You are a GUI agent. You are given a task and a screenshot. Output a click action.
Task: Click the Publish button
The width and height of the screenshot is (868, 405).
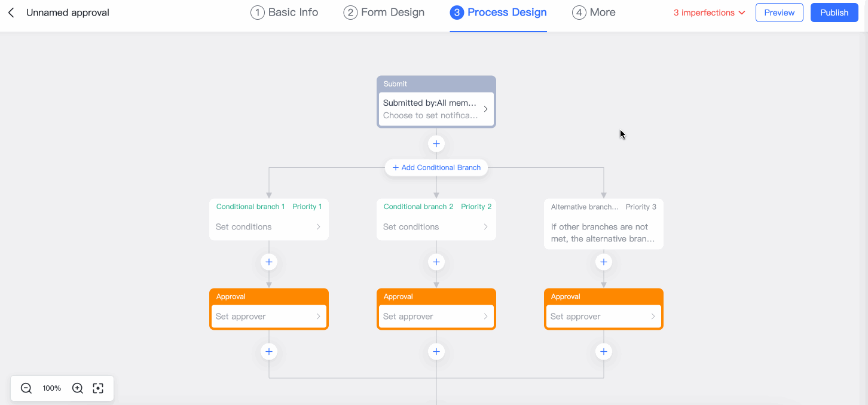click(x=834, y=12)
